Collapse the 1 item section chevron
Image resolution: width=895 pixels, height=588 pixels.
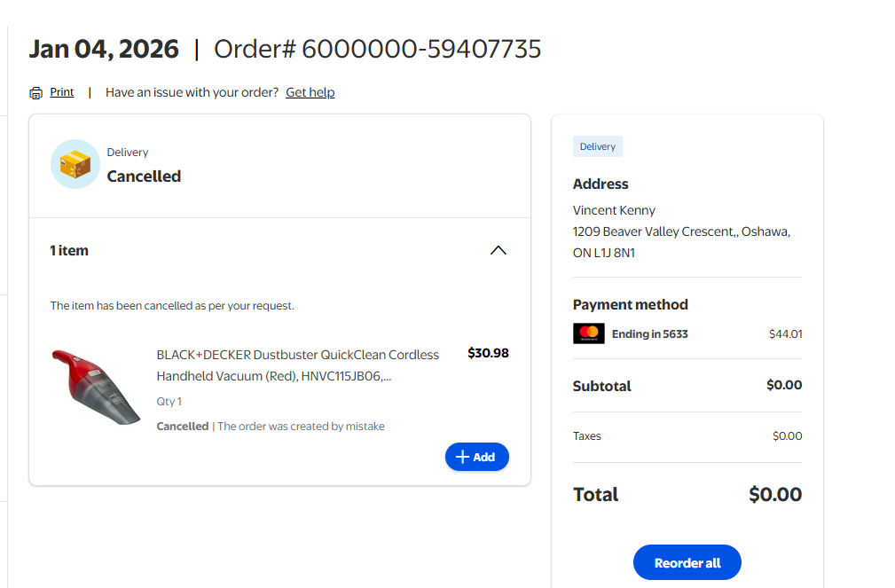coord(499,250)
